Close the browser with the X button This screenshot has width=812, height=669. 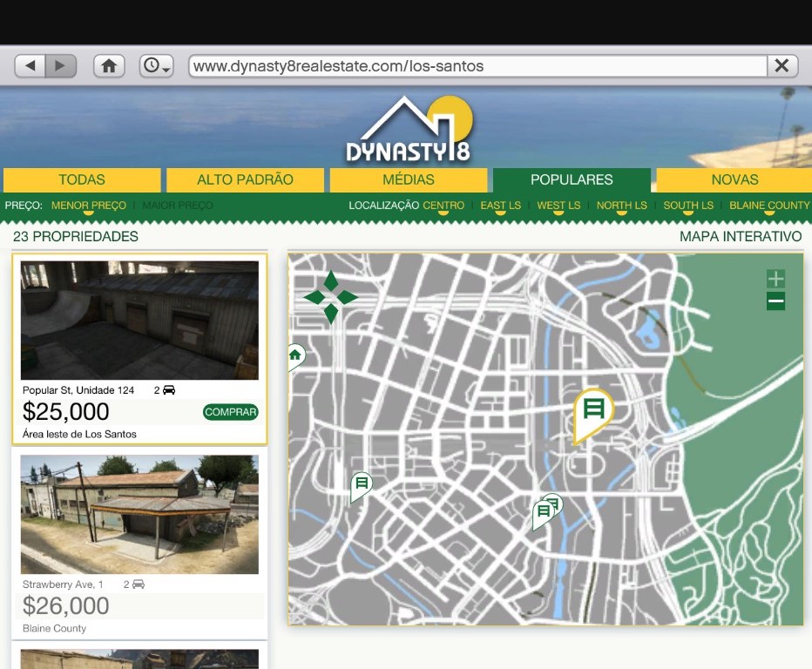coord(782,65)
